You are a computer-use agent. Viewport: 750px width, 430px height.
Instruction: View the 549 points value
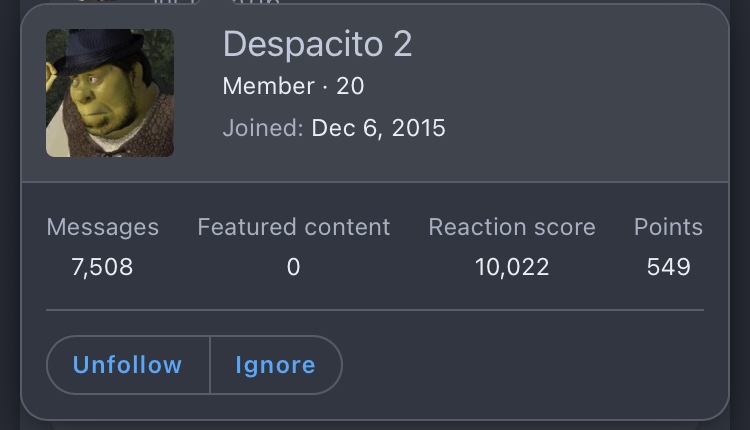point(669,267)
